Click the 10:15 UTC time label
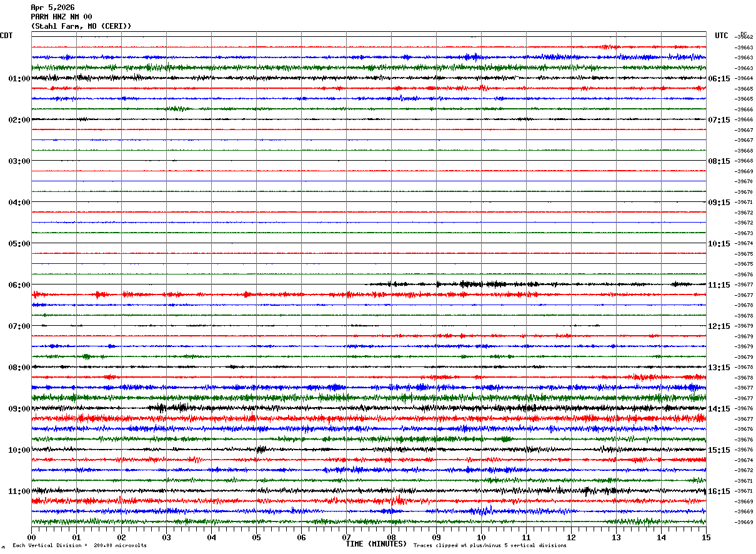 click(719, 244)
